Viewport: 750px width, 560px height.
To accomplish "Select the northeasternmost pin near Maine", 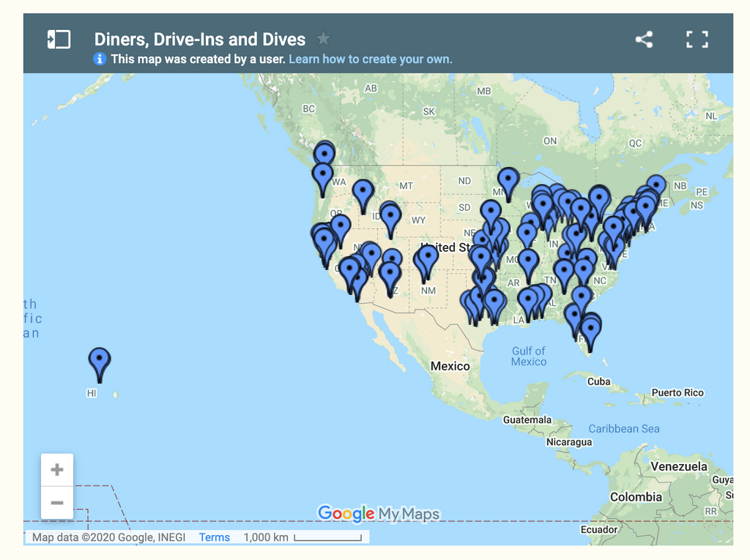I will click(656, 187).
